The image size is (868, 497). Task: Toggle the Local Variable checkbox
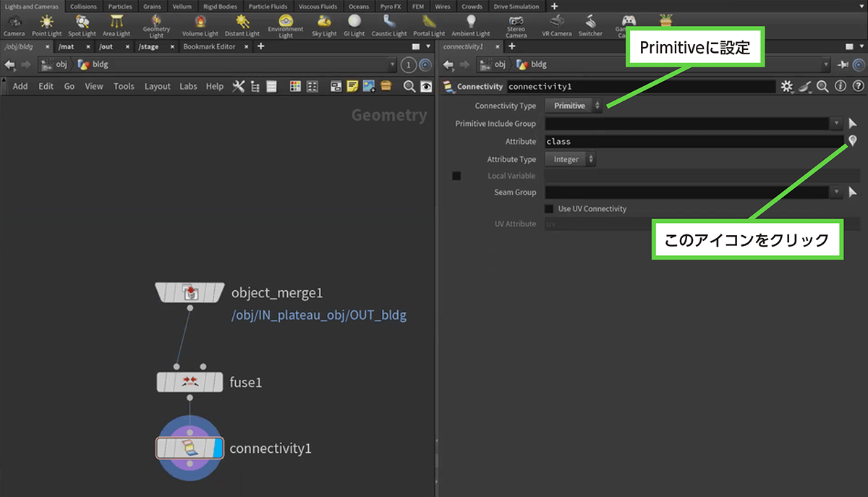pos(456,176)
